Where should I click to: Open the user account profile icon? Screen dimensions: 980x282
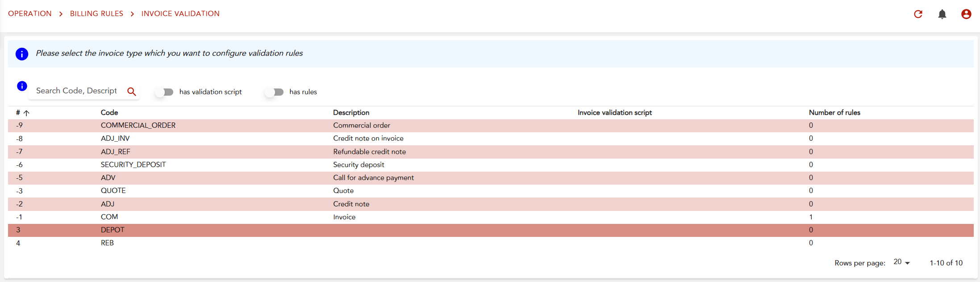(x=966, y=14)
